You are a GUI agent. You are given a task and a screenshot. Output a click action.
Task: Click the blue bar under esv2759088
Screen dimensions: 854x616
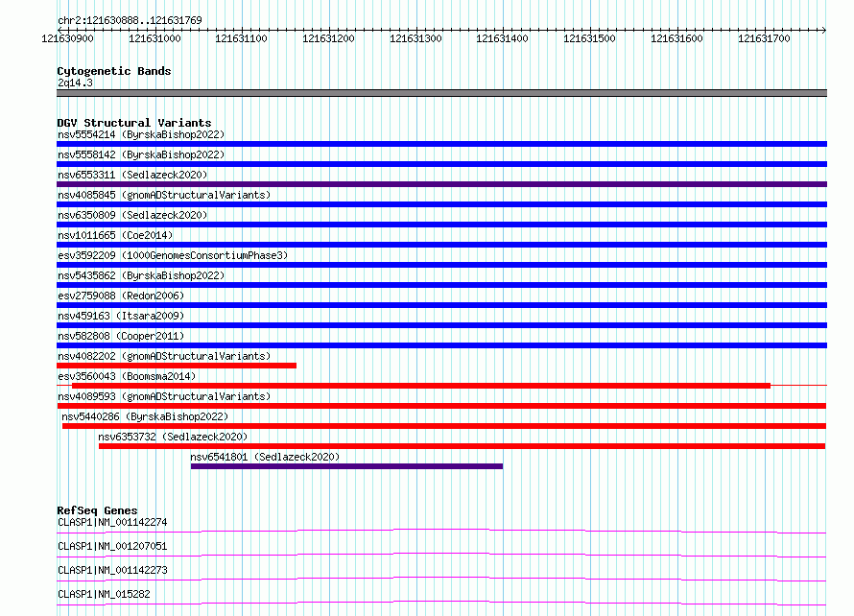(x=441, y=305)
